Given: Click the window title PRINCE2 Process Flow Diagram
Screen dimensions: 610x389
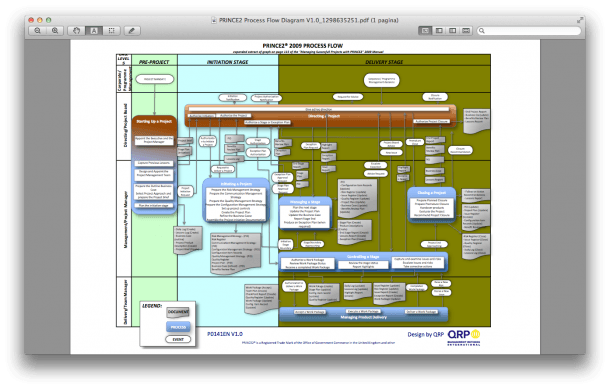Looking at the screenshot, I should pos(309,20).
